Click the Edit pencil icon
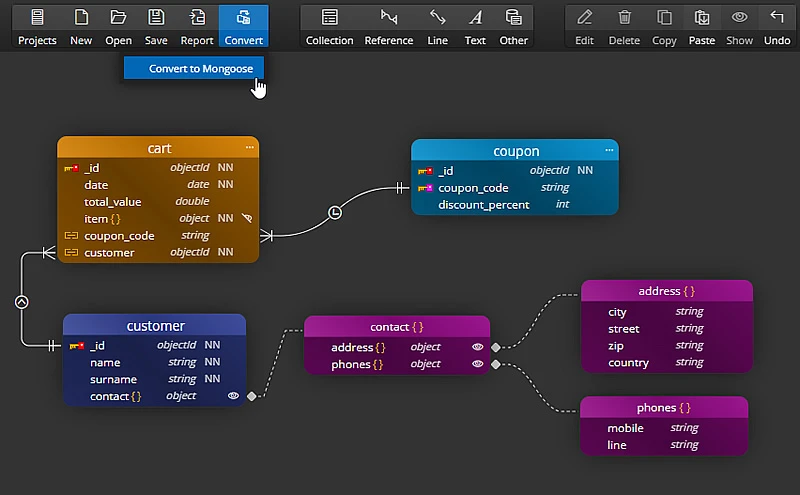The image size is (800, 495). point(585,17)
